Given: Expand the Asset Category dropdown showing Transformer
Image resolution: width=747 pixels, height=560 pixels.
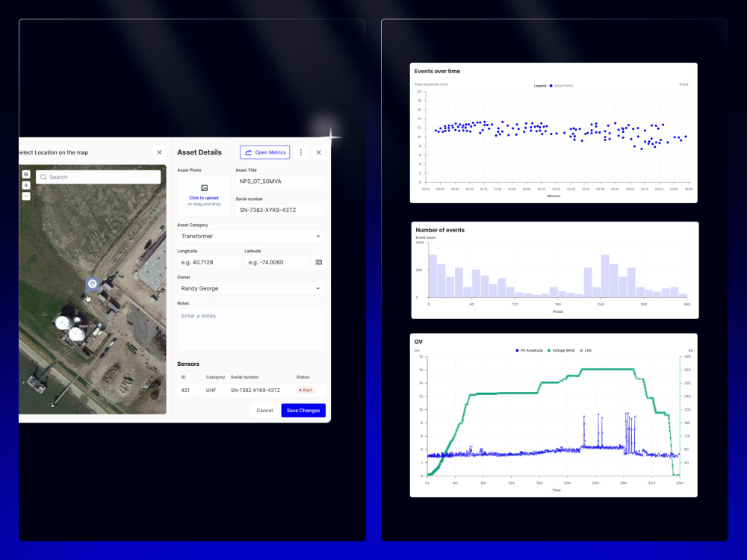Looking at the screenshot, I should click(x=251, y=236).
